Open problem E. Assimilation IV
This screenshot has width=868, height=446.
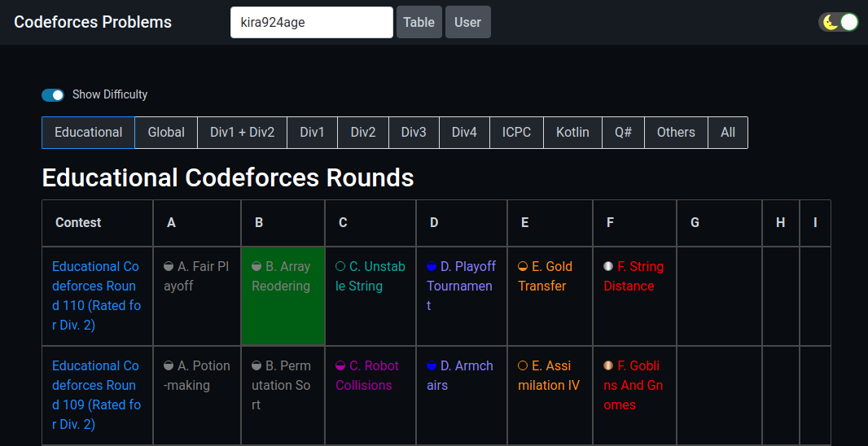point(549,375)
